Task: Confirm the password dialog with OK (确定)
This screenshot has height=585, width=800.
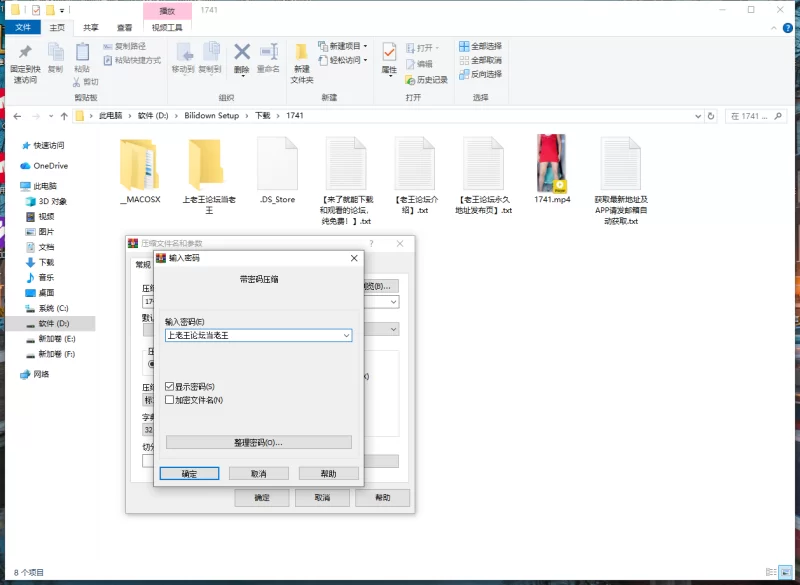Action: (190, 474)
